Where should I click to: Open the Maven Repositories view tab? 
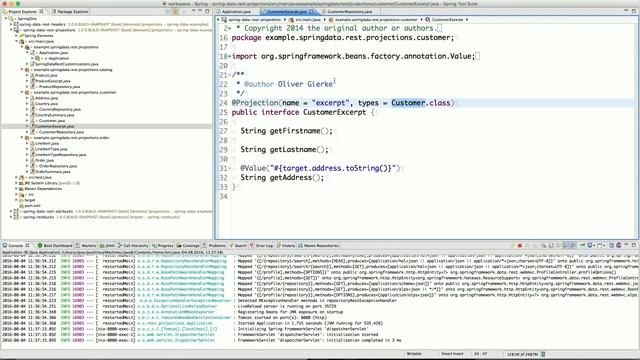(318, 246)
